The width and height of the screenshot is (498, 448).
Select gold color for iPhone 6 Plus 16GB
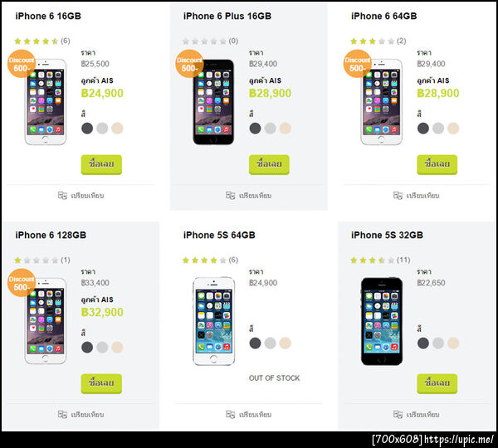coord(286,129)
